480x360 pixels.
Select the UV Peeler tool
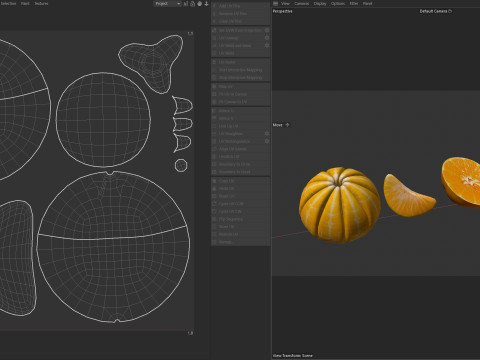[227, 62]
